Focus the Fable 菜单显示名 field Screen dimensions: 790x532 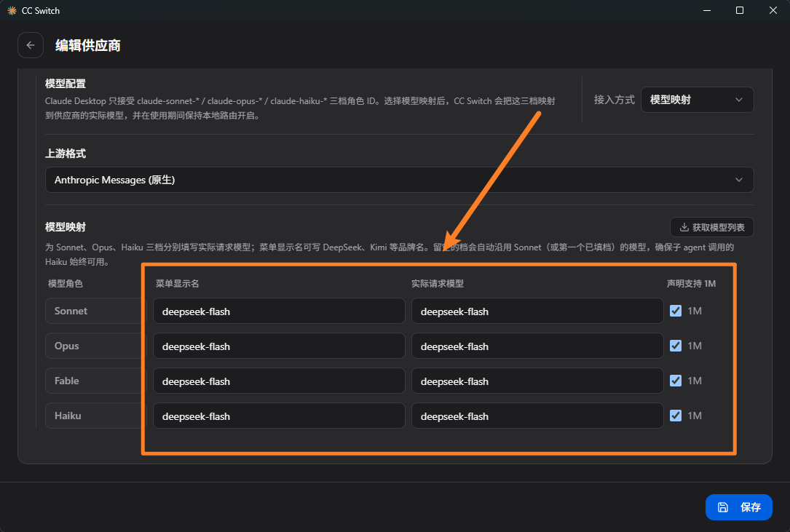[279, 381]
